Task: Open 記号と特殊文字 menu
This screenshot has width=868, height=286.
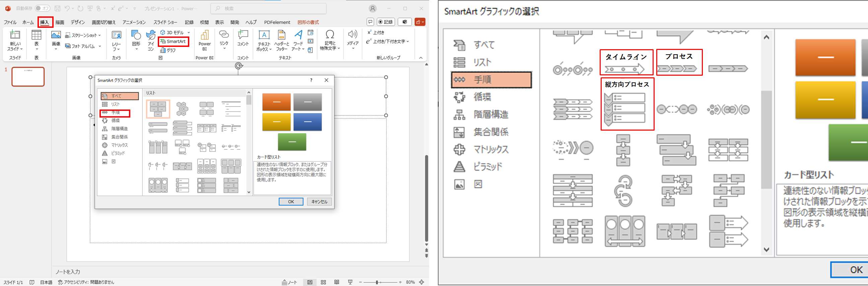Action: [x=330, y=40]
